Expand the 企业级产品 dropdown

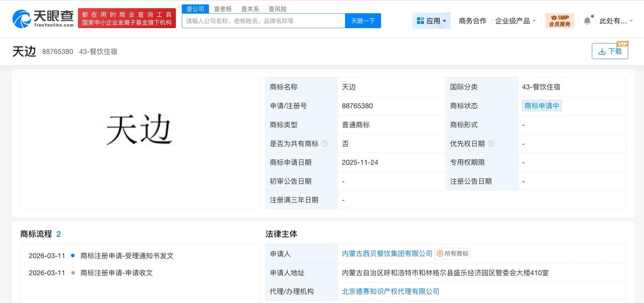click(x=514, y=20)
